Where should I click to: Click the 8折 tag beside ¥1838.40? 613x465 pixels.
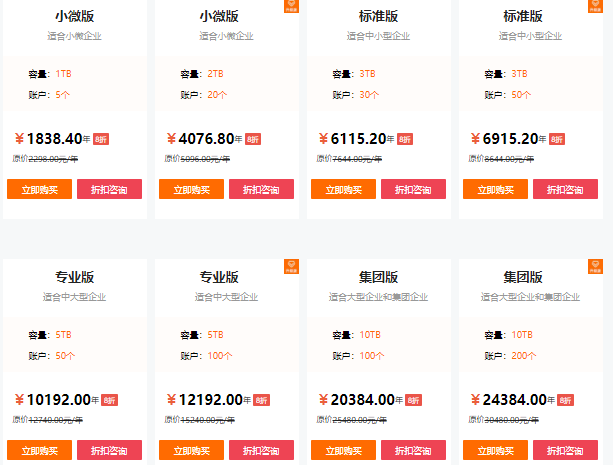click(100, 140)
